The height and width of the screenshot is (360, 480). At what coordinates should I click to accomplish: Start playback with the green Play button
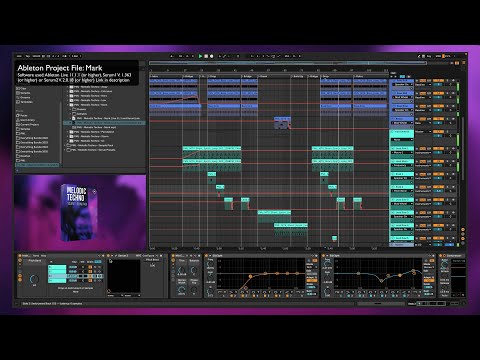click(x=200, y=56)
